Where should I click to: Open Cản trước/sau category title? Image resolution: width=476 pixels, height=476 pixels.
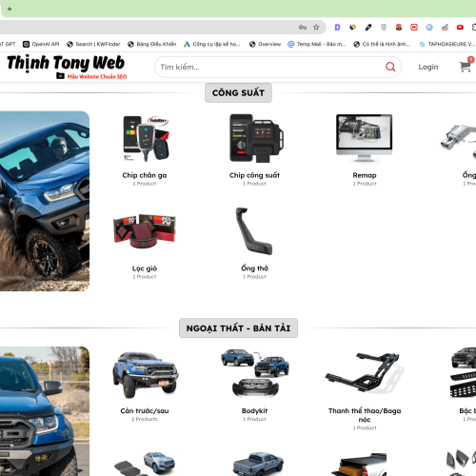point(145,410)
